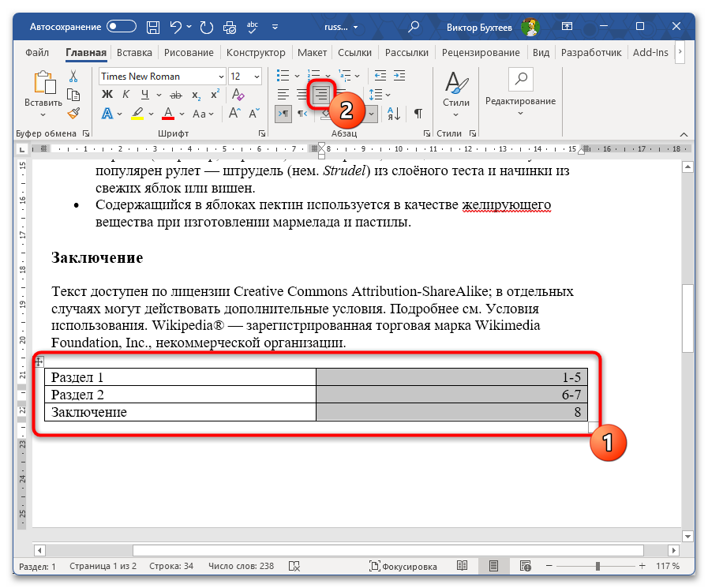Run spelling check abc icon

pos(253,27)
